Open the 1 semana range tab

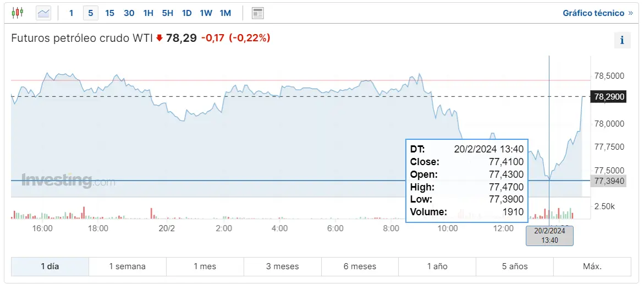[x=128, y=266]
